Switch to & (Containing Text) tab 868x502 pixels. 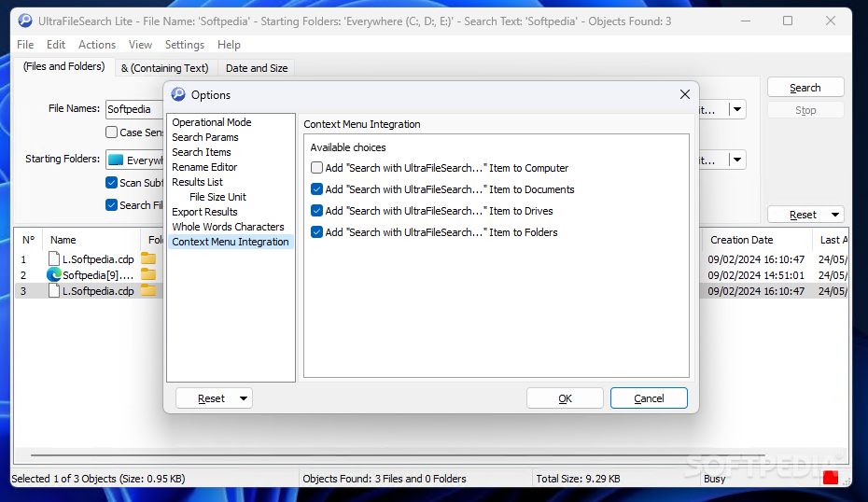(x=165, y=68)
